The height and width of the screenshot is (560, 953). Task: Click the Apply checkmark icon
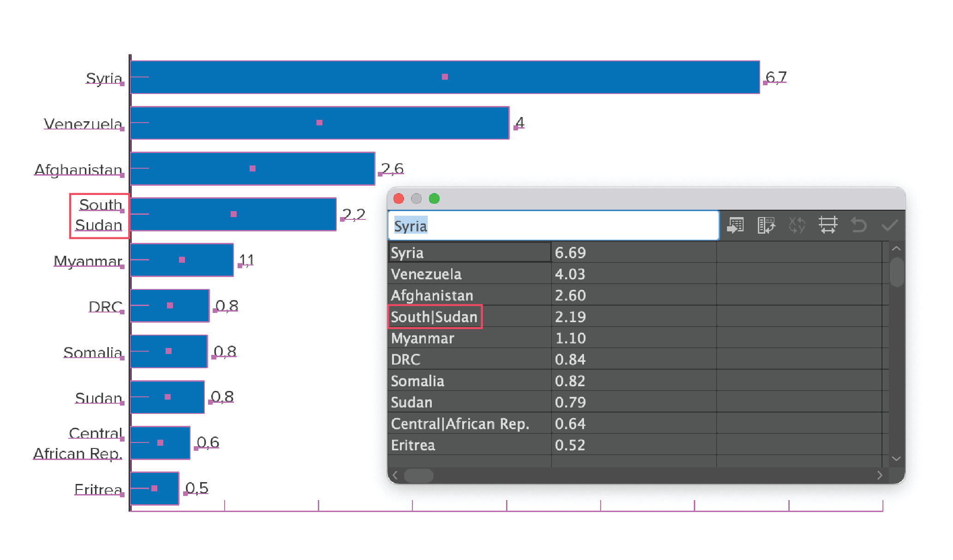coord(890,225)
